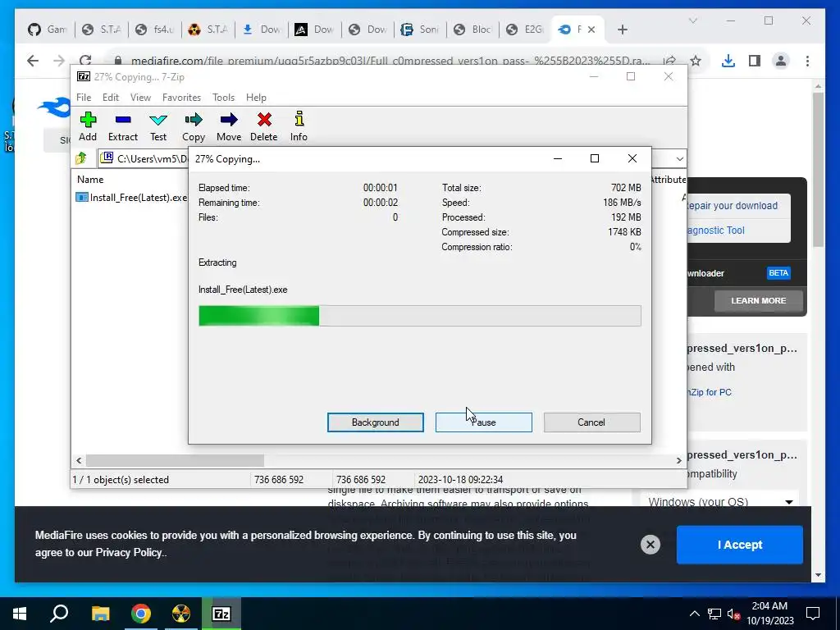Click the 7-Zip horizontal scrollbar thumb
840x630 pixels.
pos(175,460)
